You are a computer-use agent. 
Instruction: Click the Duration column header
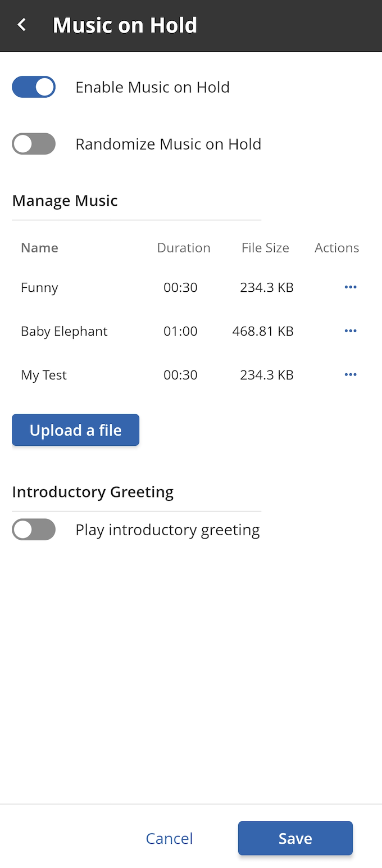coord(184,248)
